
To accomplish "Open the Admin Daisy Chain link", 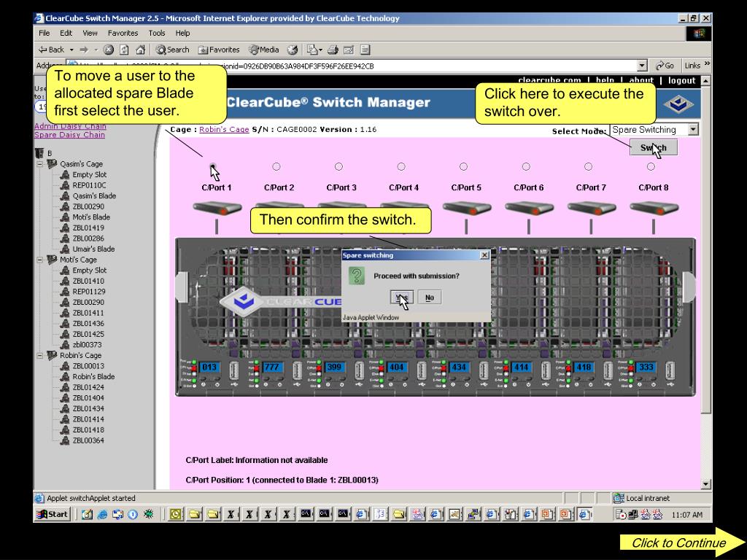I will [x=70, y=125].
